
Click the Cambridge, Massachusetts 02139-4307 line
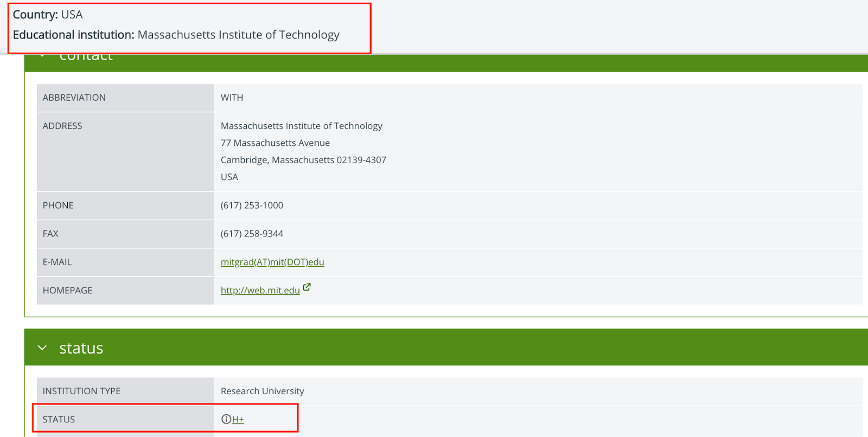click(303, 160)
